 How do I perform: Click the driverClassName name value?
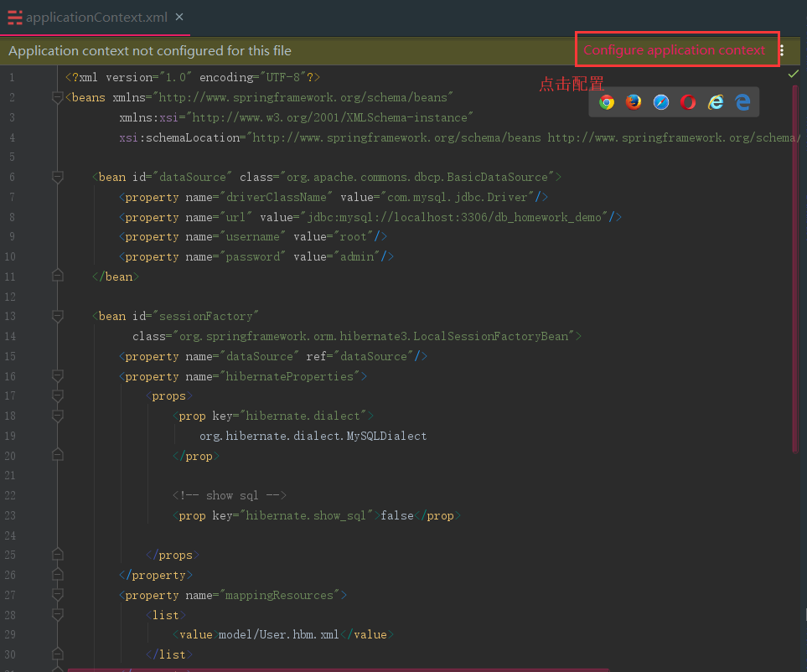pyautogui.click(x=276, y=197)
